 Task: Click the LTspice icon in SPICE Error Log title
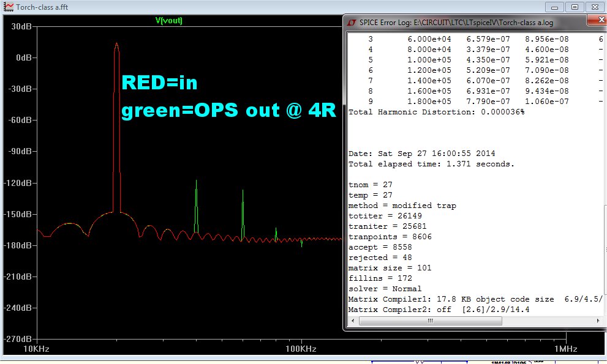pyautogui.click(x=352, y=23)
